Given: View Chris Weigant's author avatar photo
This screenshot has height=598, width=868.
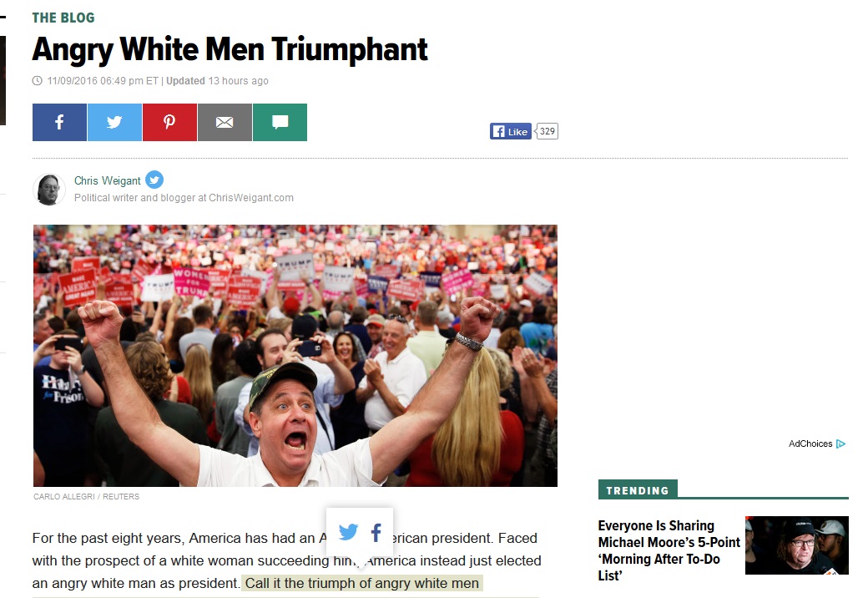Looking at the screenshot, I should (x=48, y=190).
